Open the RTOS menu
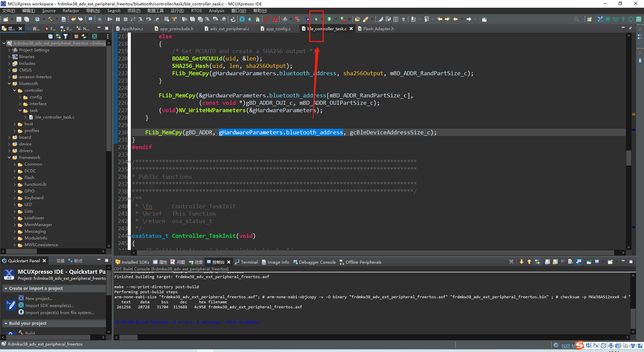This screenshot has height=352, width=644. click(x=197, y=11)
